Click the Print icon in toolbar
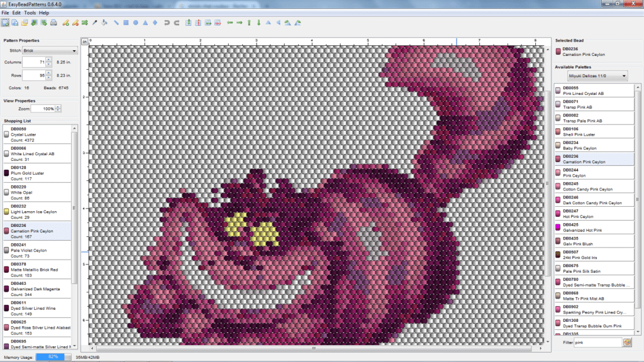Screen dimensions: 644x362 pyautogui.click(x=53, y=23)
